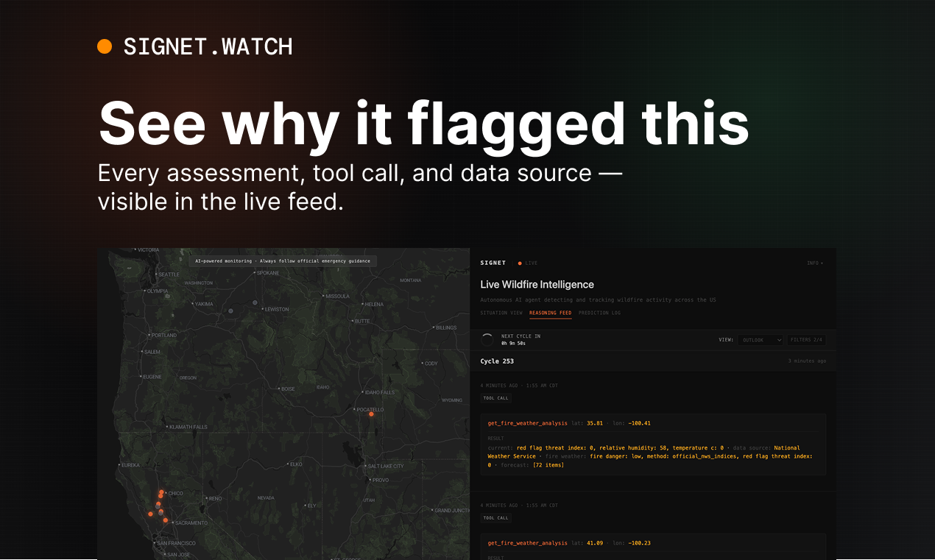Open the VIEW Outlook dropdown
Viewport: 935px width, 560px height.
761,340
